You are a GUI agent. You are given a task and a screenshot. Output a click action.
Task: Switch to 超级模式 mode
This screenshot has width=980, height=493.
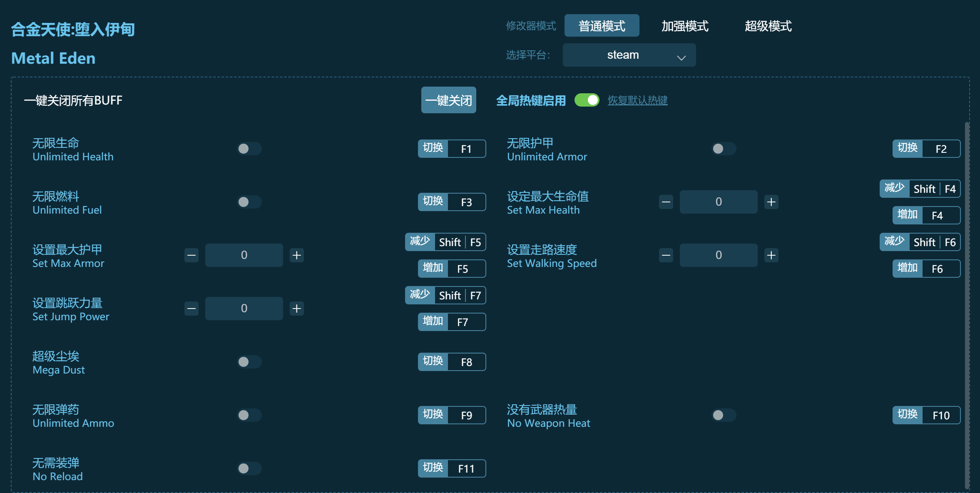click(x=769, y=25)
